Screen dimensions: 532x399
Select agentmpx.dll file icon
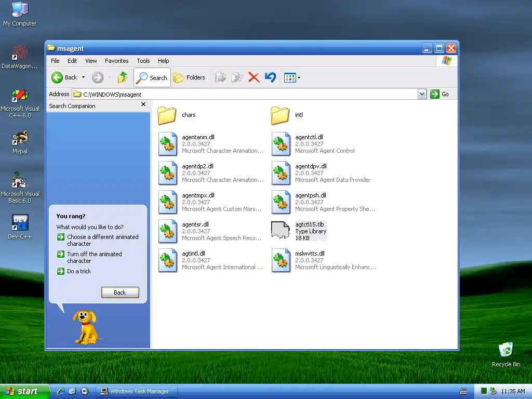click(168, 202)
